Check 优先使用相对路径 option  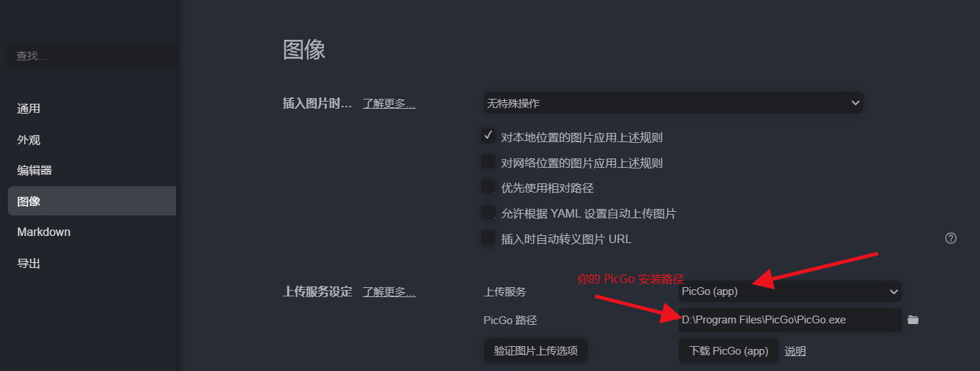click(x=488, y=187)
